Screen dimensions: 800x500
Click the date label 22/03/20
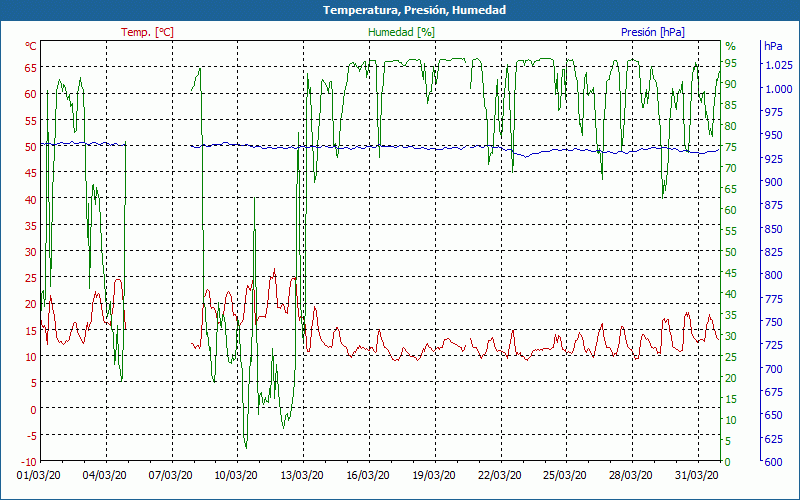click(499, 476)
